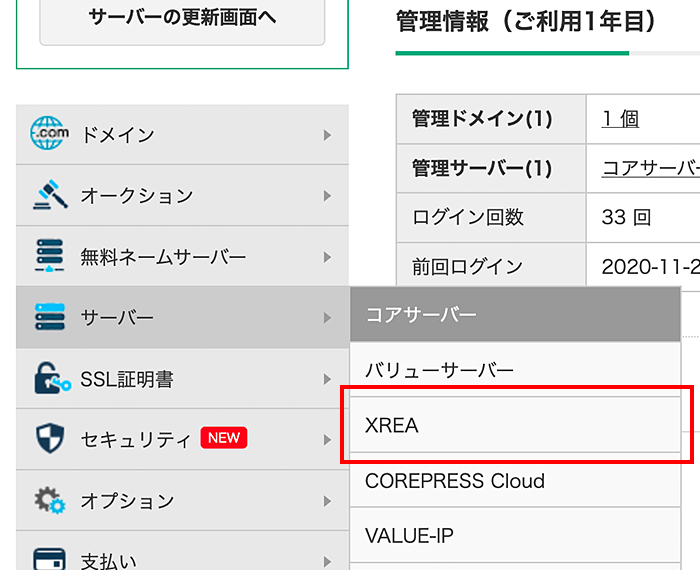Click the security shield icon

[50, 439]
